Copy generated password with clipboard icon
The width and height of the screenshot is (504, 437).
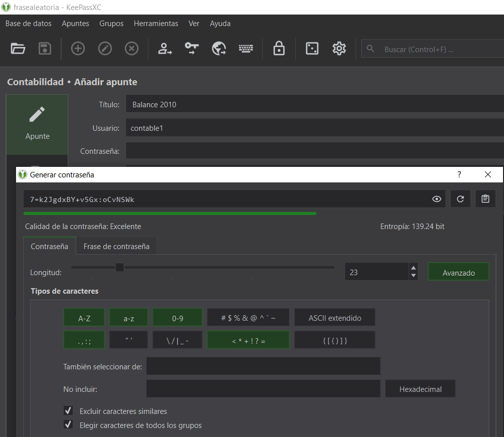tap(485, 199)
